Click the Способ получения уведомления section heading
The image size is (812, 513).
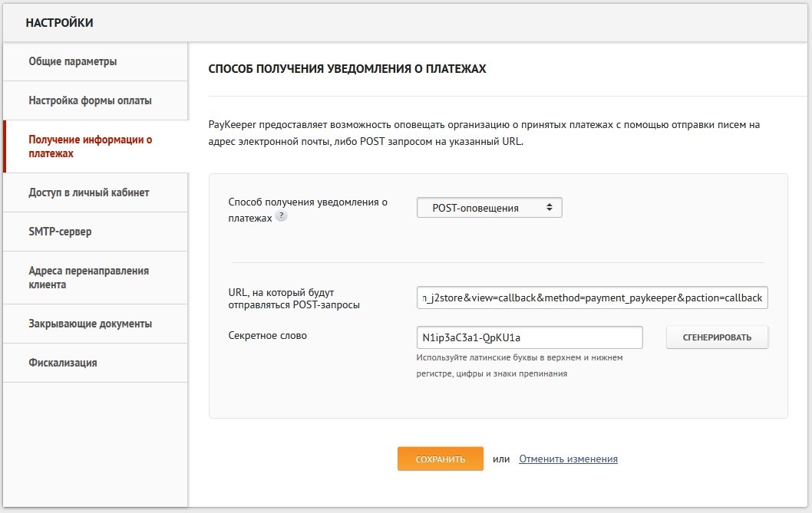(347, 69)
